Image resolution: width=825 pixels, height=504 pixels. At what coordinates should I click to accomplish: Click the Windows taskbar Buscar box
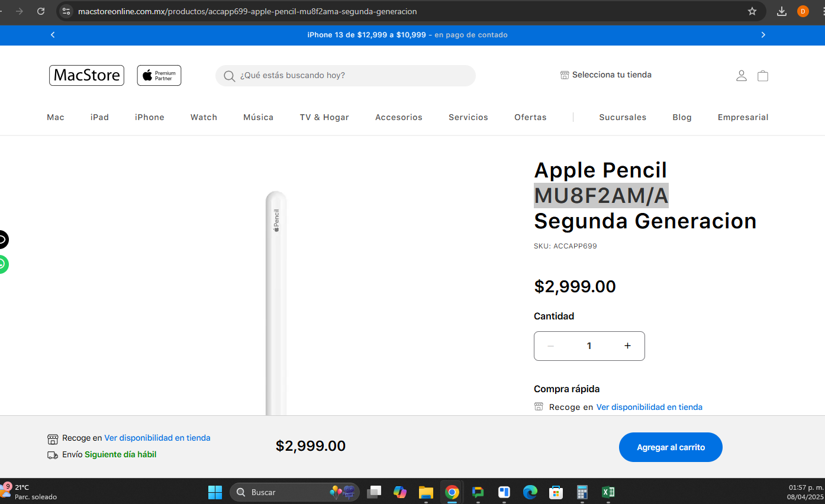click(295, 492)
